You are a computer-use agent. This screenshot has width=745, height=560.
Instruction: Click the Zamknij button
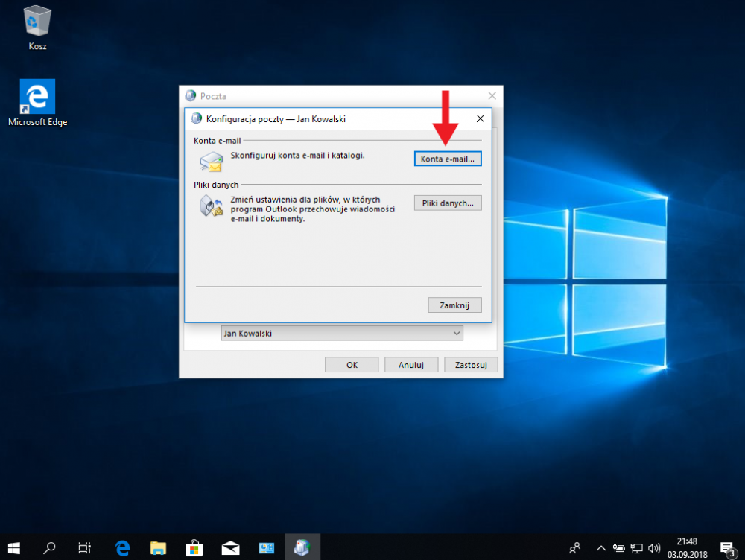(x=454, y=305)
